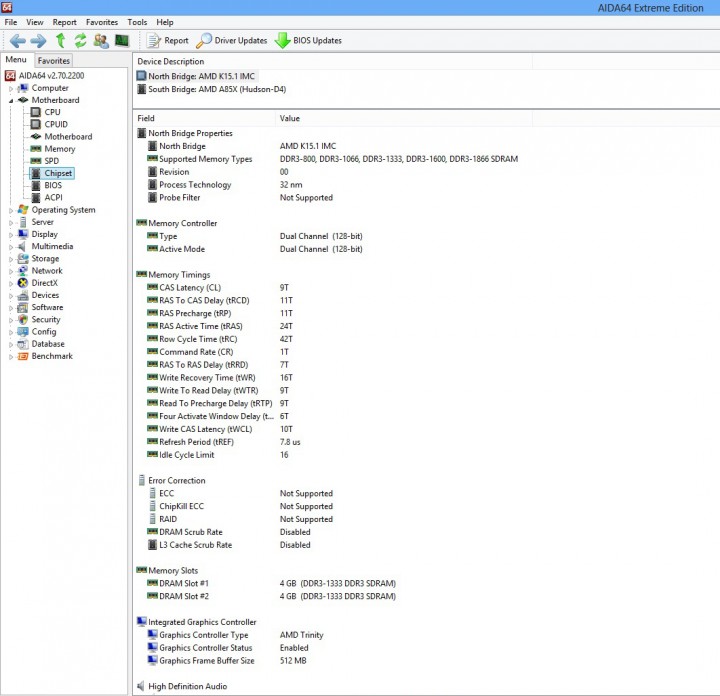Go back with the blue left arrow

pos(17,41)
